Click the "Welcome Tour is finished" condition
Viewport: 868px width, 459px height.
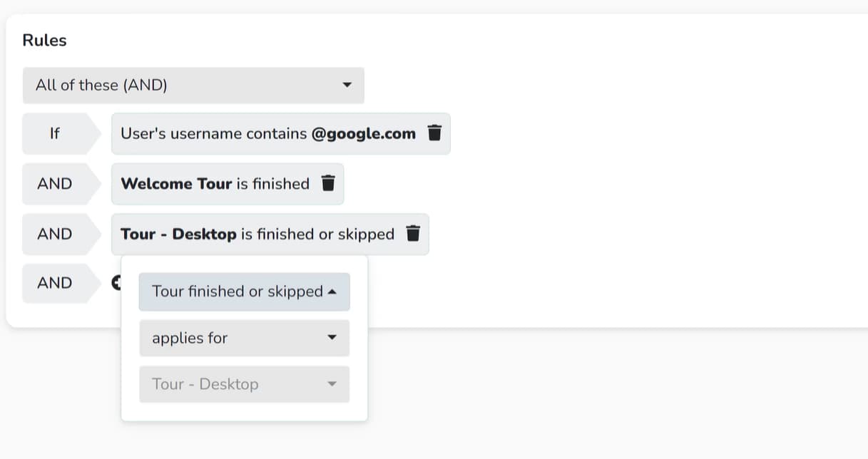click(214, 183)
